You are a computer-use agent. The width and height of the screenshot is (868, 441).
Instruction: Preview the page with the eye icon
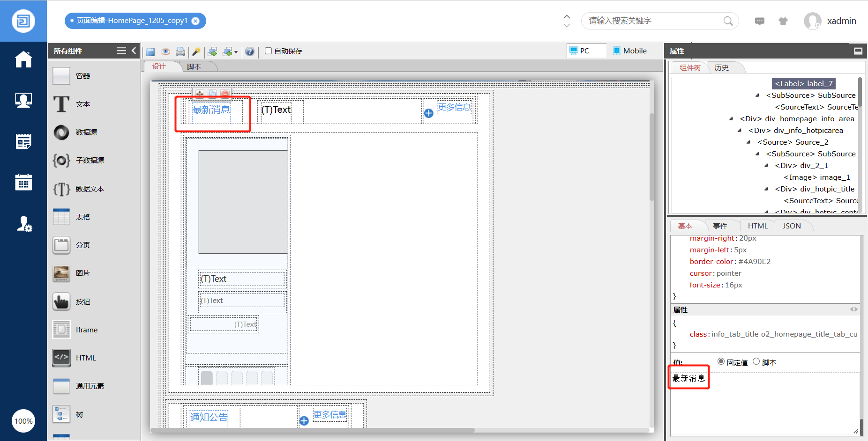(165, 51)
